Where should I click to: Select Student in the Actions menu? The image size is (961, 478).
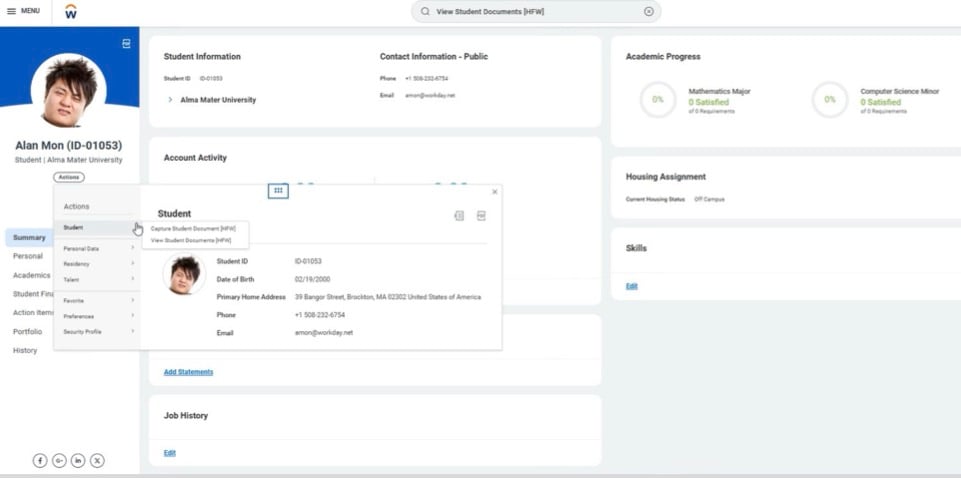[x=97, y=227]
